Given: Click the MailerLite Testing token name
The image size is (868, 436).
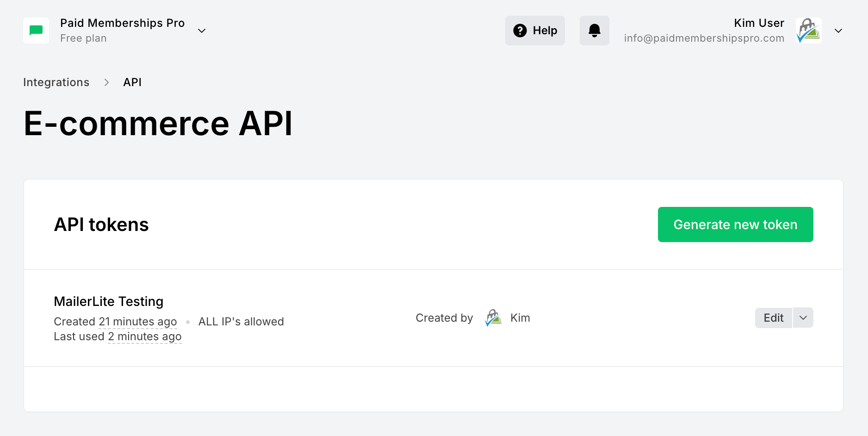Looking at the screenshot, I should (x=109, y=302).
